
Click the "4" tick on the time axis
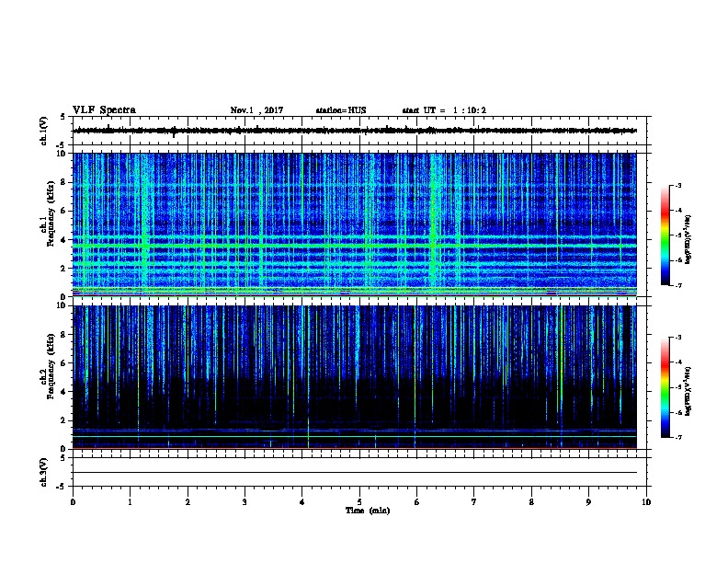point(301,502)
